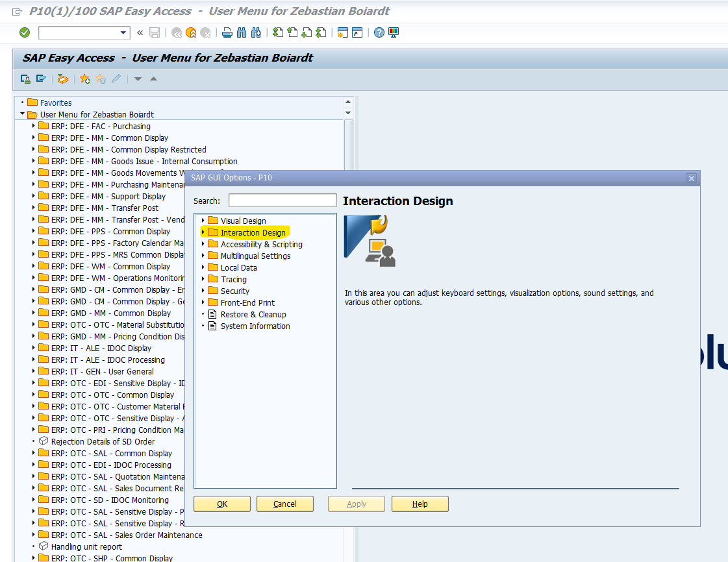Screen dimensions: 728x562
Task: Expand the Security node arrow
Action: tap(203, 291)
